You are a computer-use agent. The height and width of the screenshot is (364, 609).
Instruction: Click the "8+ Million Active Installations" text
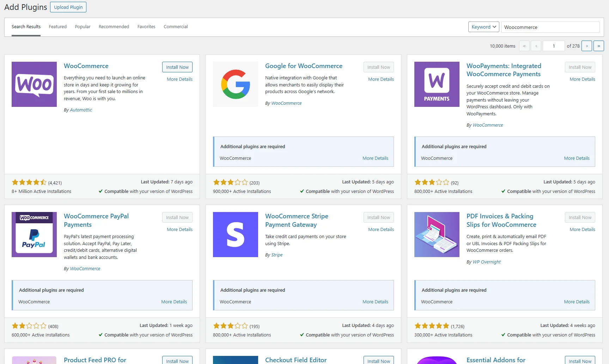coord(41,192)
